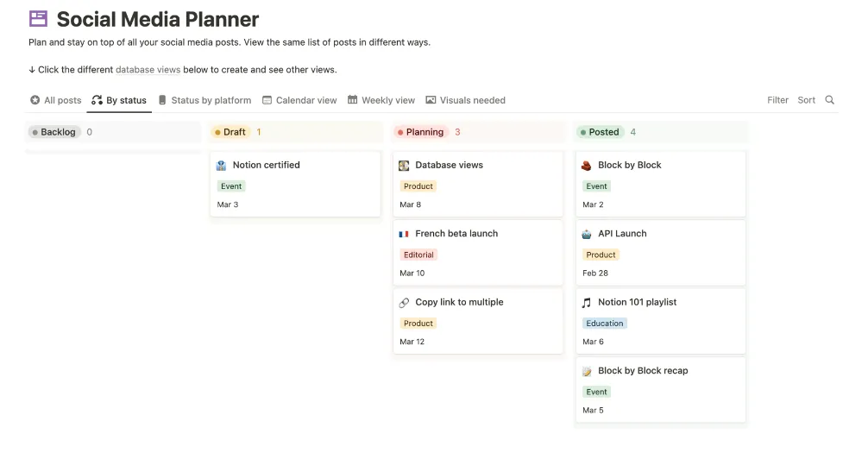Select the By status tab
The width and height of the screenshot is (868, 459).
[x=119, y=100]
